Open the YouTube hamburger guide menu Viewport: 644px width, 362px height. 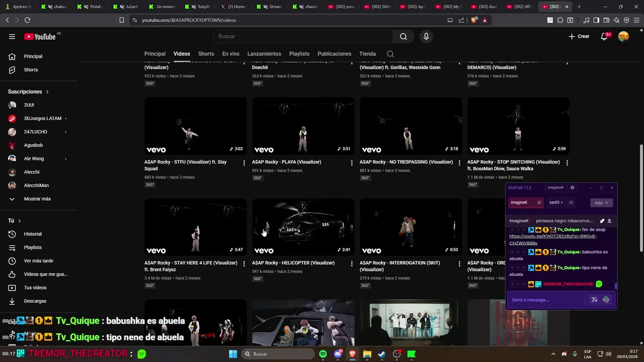[12, 36]
